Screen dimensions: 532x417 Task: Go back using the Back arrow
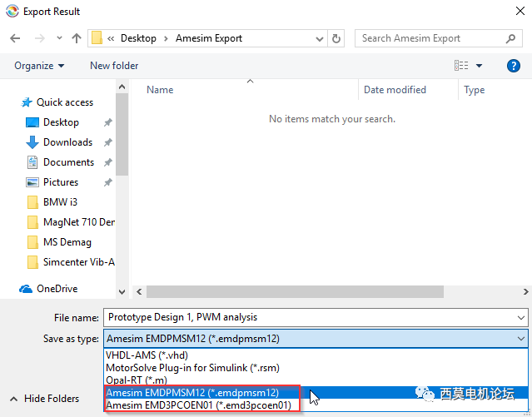pyautogui.click(x=15, y=38)
